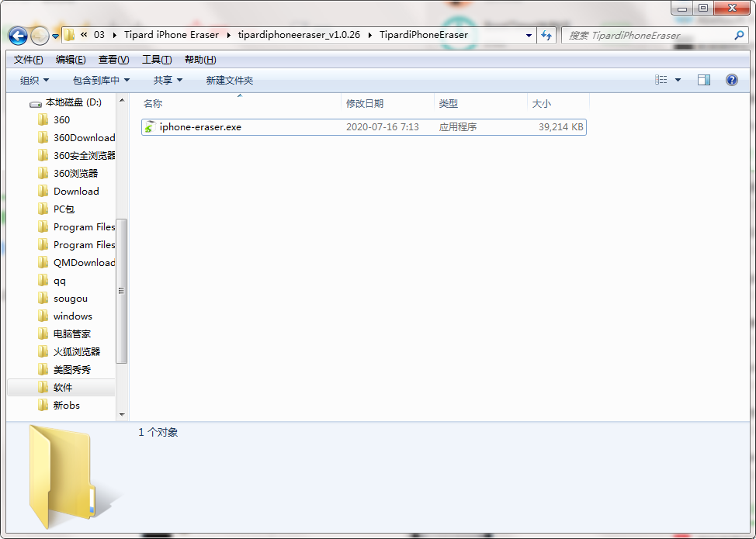Select the 火狐浏览器 folder

tap(77, 351)
